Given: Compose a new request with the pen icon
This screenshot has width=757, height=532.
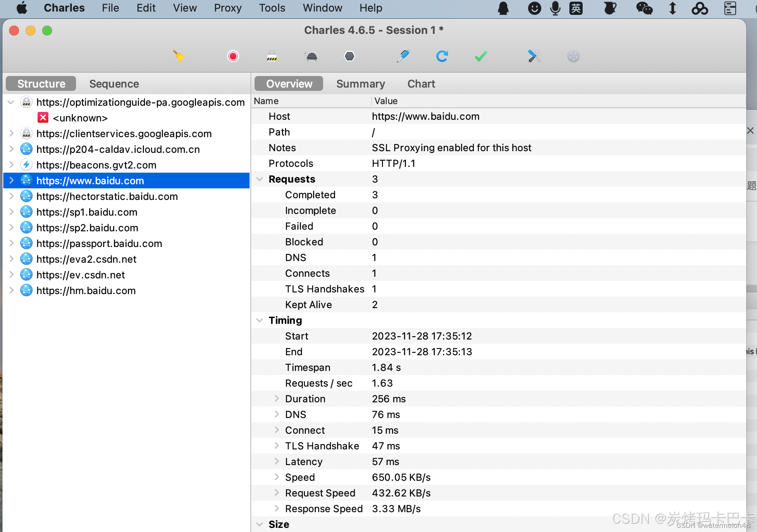Looking at the screenshot, I should (403, 56).
